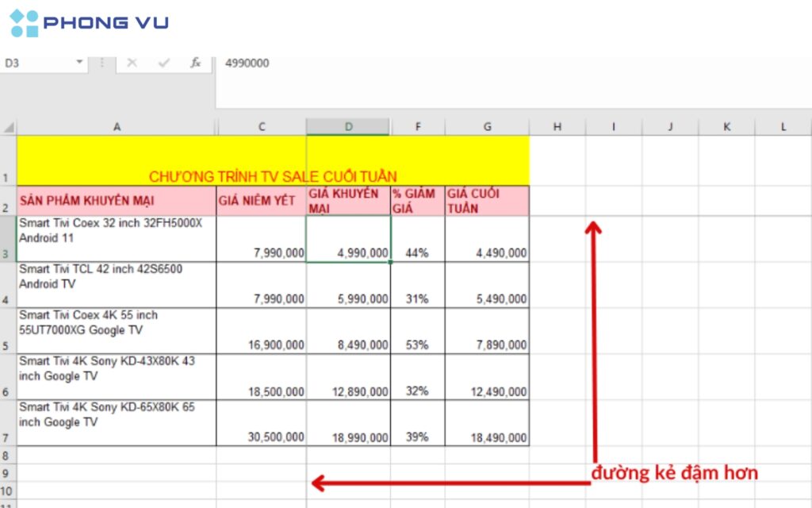
Task: Click cell Smart Tivi Coex 32 inch 32FH5000X
Action: point(117,239)
